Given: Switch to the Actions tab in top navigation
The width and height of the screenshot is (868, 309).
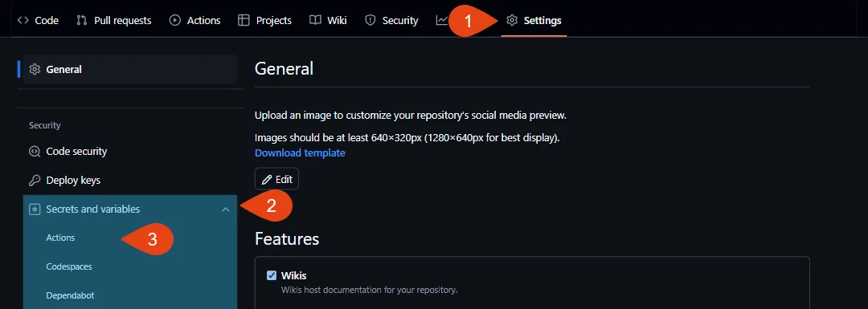Looking at the screenshot, I should 194,20.
